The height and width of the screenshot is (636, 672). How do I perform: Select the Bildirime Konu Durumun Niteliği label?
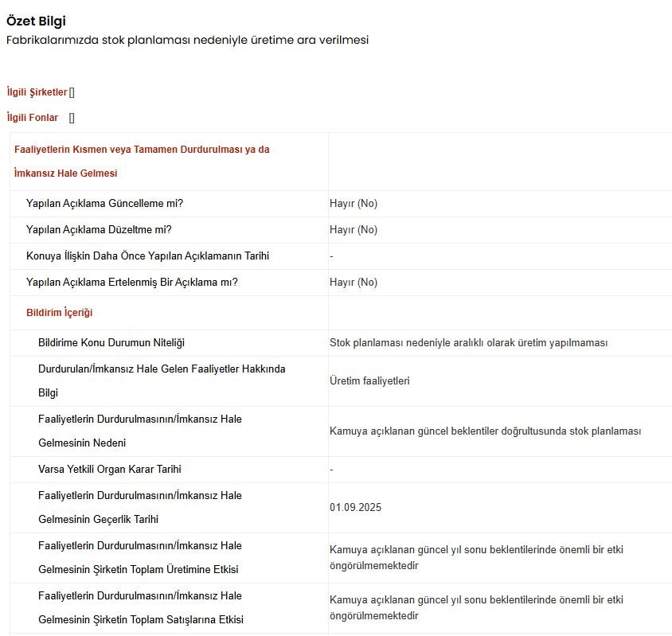pyautogui.click(x=111, y=343)
